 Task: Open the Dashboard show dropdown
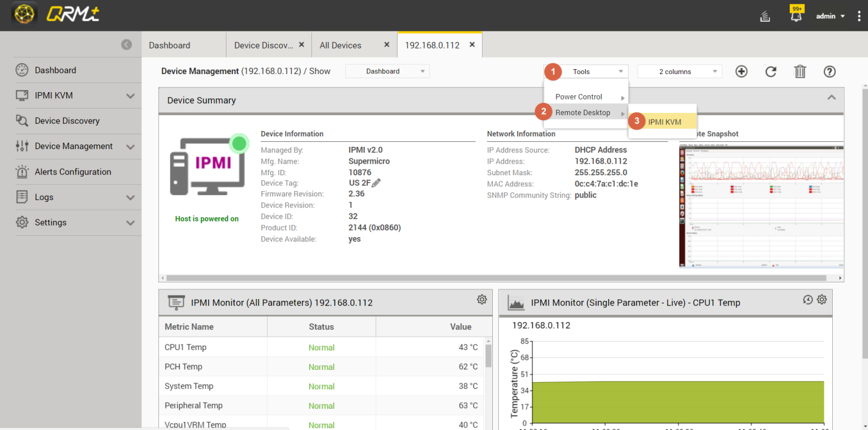click(387, 72)
